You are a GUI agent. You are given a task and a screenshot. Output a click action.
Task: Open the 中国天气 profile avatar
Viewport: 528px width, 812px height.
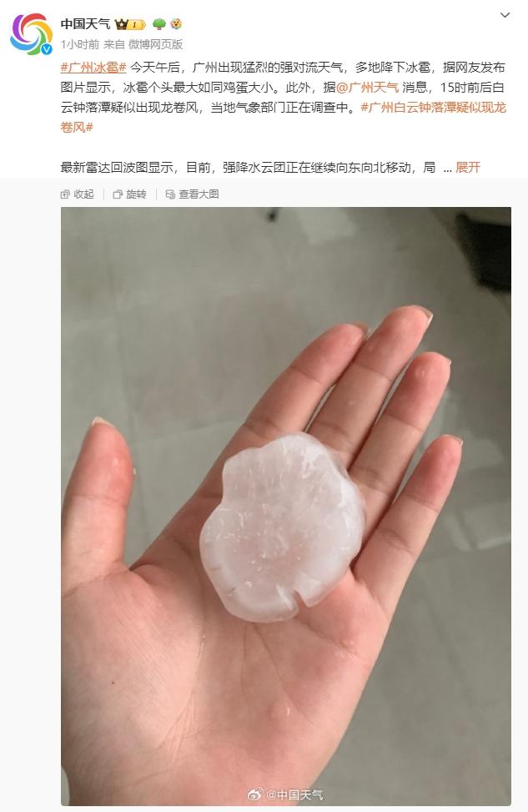(32, 34)
